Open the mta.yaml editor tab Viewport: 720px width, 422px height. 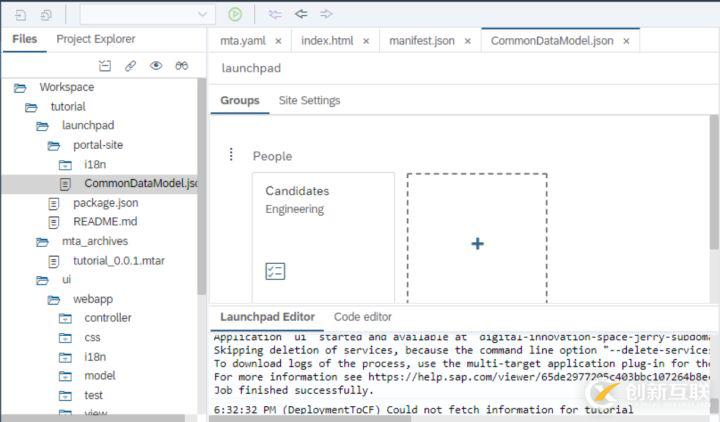(242, 41)
